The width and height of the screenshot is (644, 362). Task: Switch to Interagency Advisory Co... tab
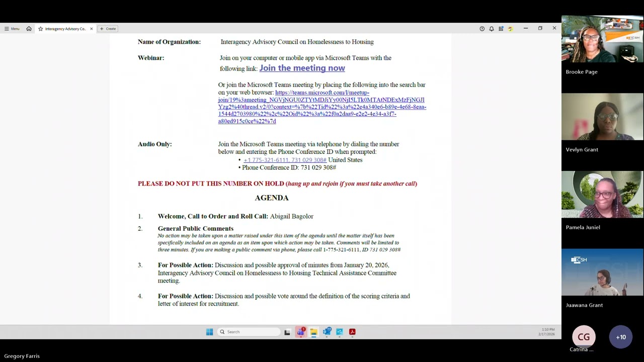(65, 29)
